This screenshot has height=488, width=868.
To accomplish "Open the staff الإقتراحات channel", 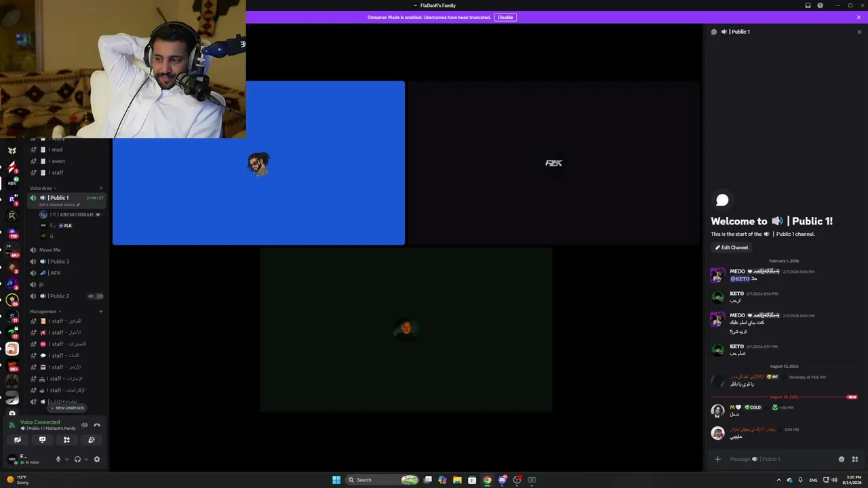I will coord(66,390).
